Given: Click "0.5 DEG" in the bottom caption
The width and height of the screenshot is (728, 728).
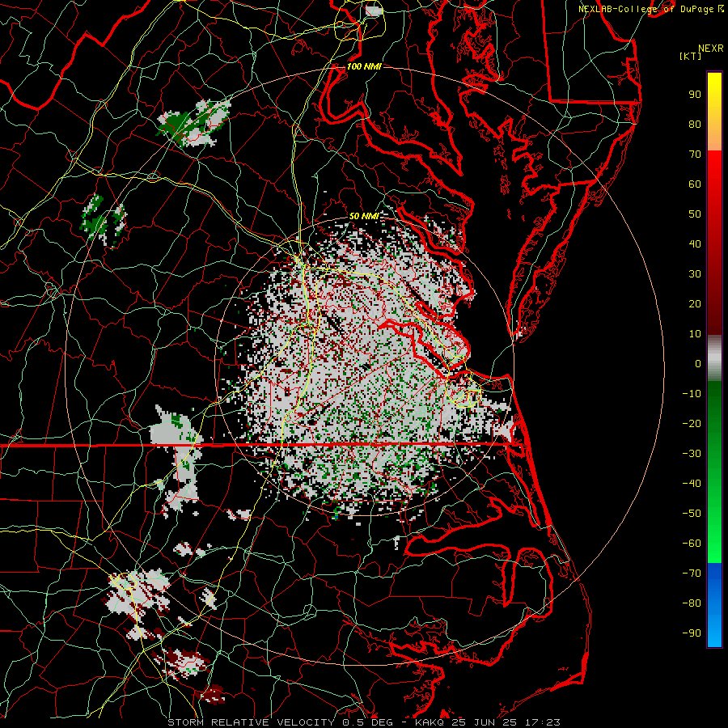Looking at the screenshot, I should [x=368, y=722].
